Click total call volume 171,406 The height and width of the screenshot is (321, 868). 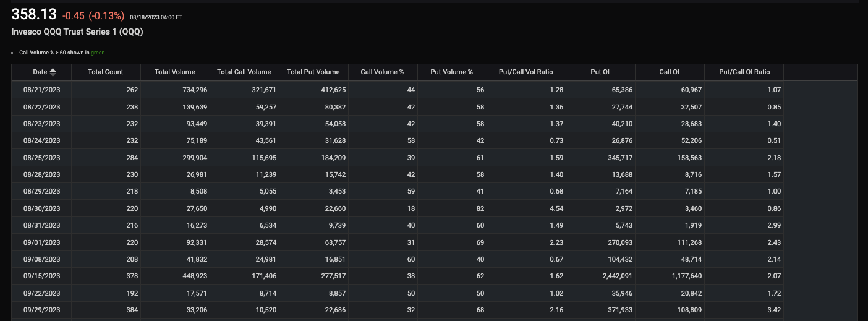pos(264,276)
